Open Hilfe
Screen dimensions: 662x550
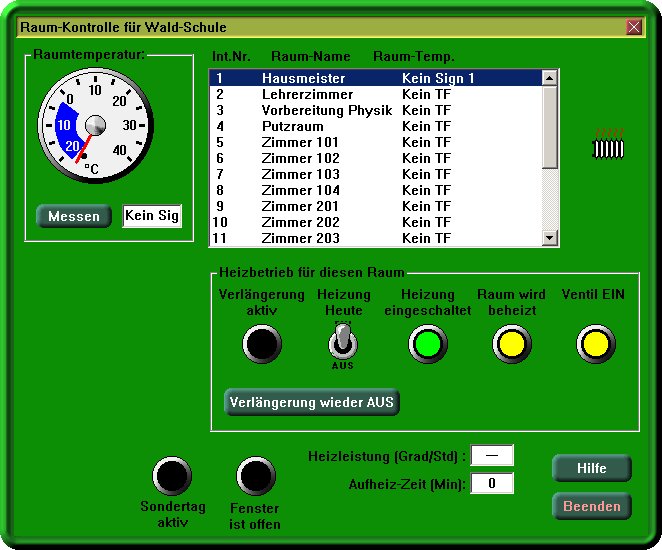[x=592, y=468]
